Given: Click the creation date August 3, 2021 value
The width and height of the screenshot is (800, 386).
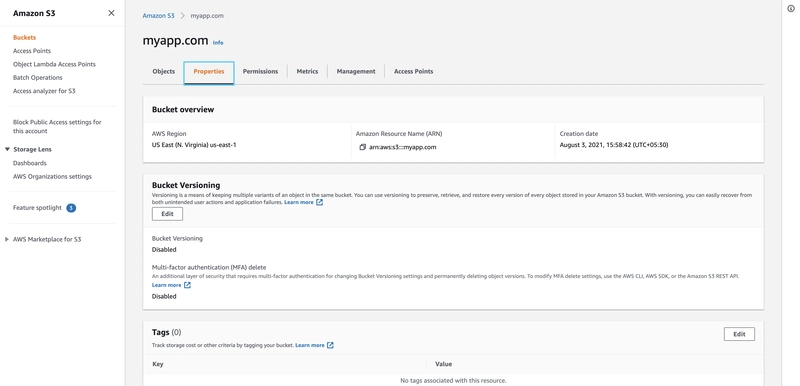Looking at the screenshot, I should (x=614, y=145).
